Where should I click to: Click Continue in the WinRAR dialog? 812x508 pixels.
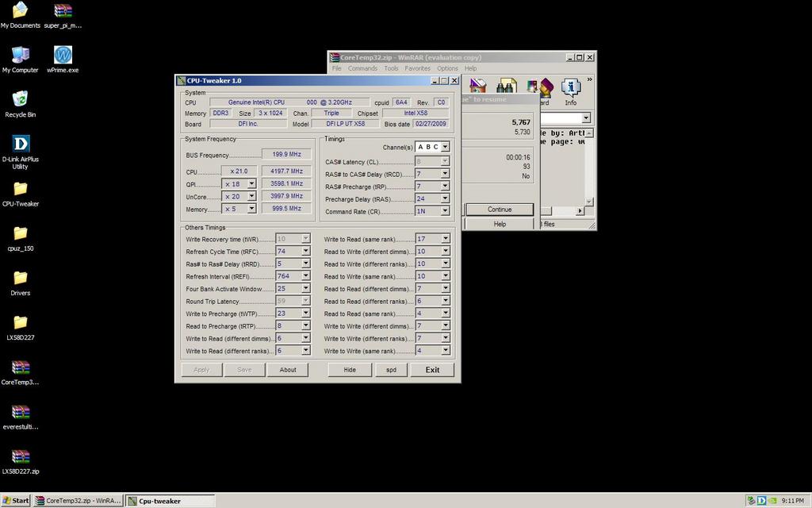500,210
